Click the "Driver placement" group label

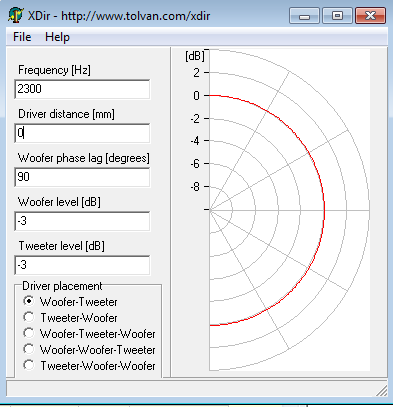point(62,286)
